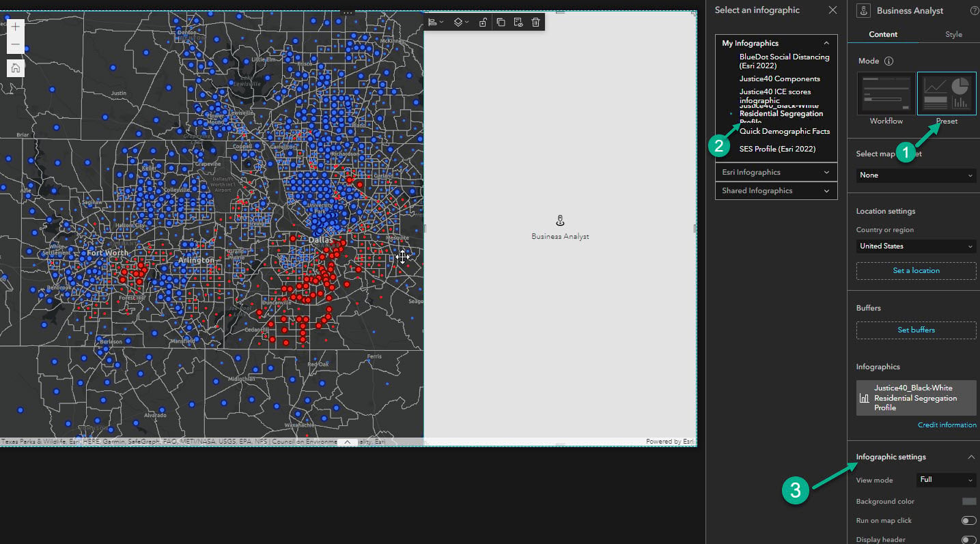Open the Select map widget dropdown
The height and width of the screenshot is (544, 980).
click(x=916, y=175)
